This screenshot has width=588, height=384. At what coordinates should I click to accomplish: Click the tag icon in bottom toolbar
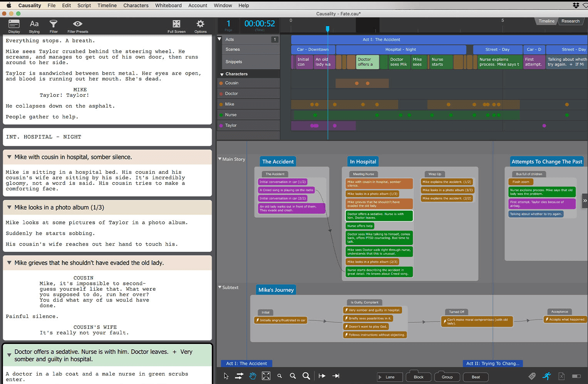(532, 376)
